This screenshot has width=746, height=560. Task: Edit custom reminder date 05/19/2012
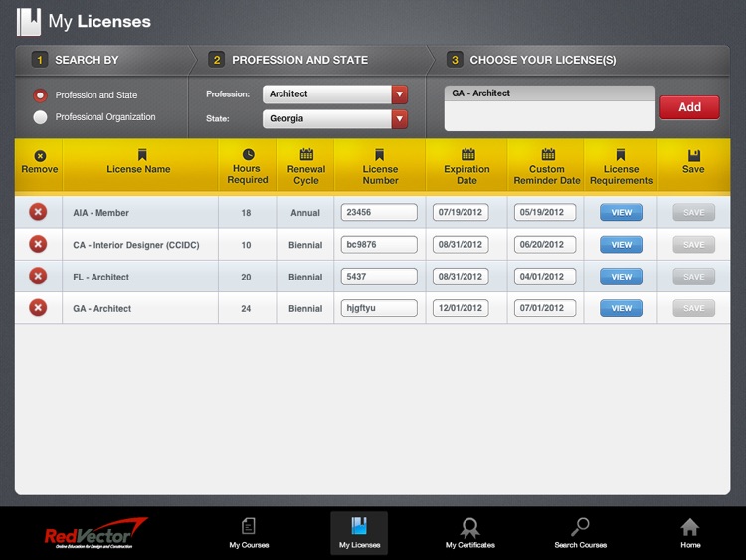click(x=545, y=212)
